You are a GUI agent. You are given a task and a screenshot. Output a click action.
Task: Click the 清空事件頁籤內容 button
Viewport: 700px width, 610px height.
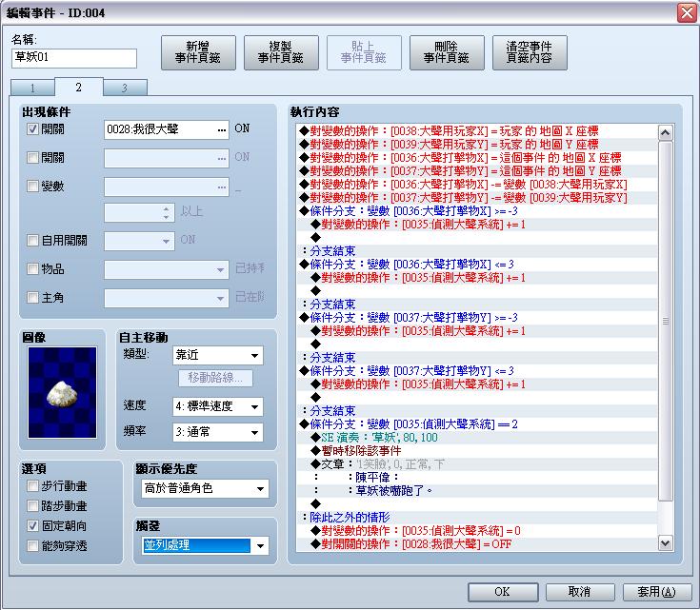(530, 52)
